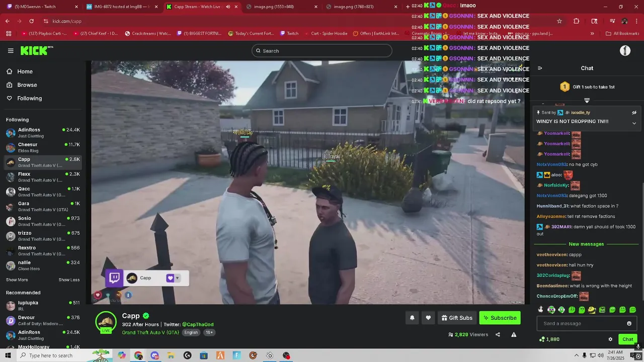
Task: Reload the page
Action: coord(31,21)
